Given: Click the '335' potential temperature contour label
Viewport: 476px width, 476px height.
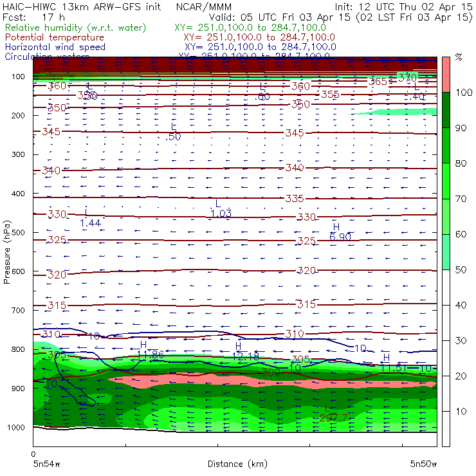Looking at the screenshot, I should tap(294, 199).
